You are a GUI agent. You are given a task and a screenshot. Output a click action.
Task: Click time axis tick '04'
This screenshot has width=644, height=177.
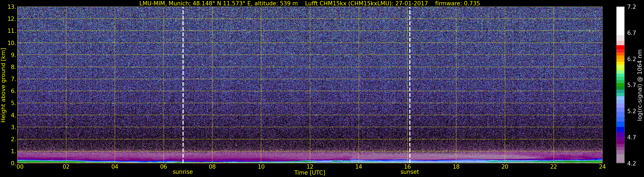115,167
